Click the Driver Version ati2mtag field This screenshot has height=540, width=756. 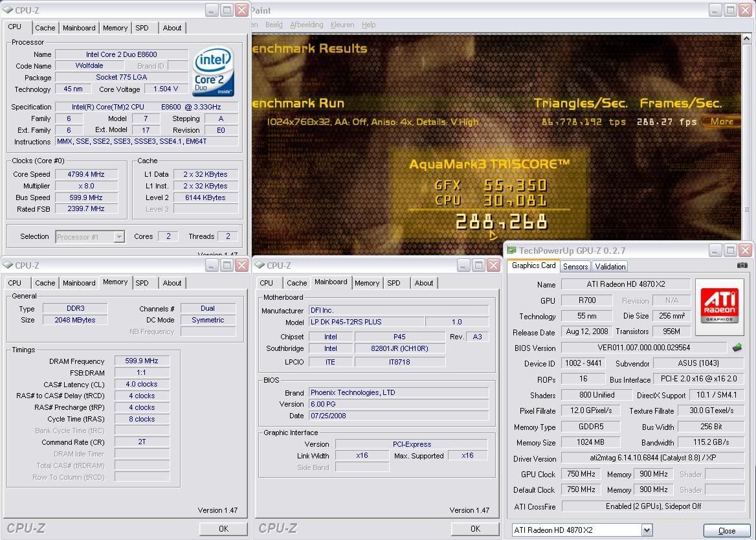(653, 458)
